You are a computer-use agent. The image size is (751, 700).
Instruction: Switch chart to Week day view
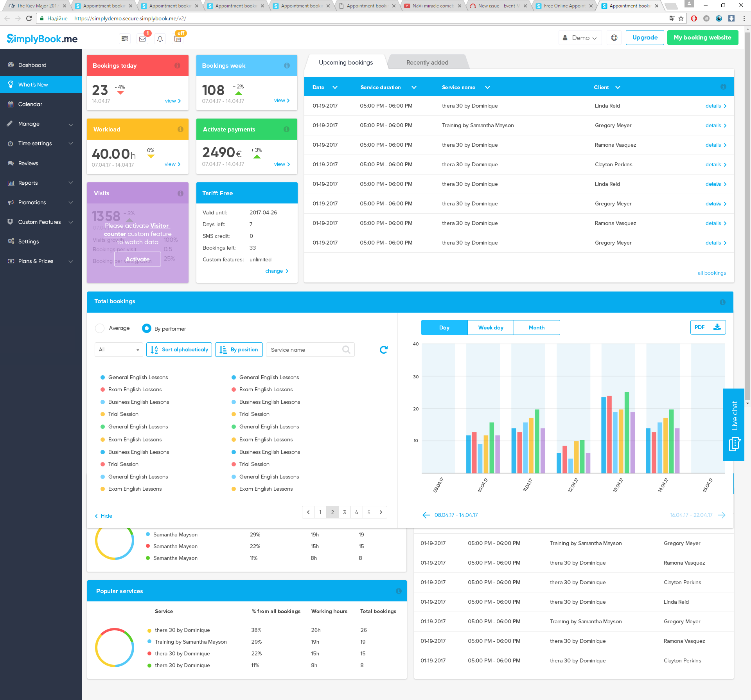[x=490, y=328]
